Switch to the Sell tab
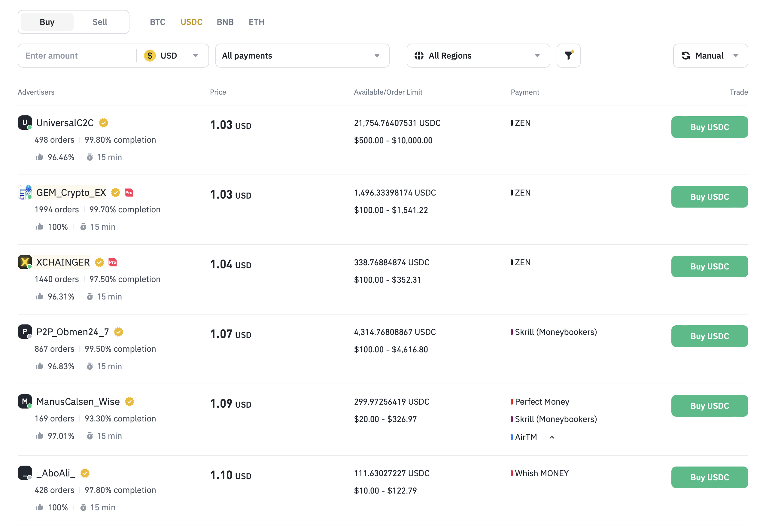769x532 pixels. tap(100, 22)
